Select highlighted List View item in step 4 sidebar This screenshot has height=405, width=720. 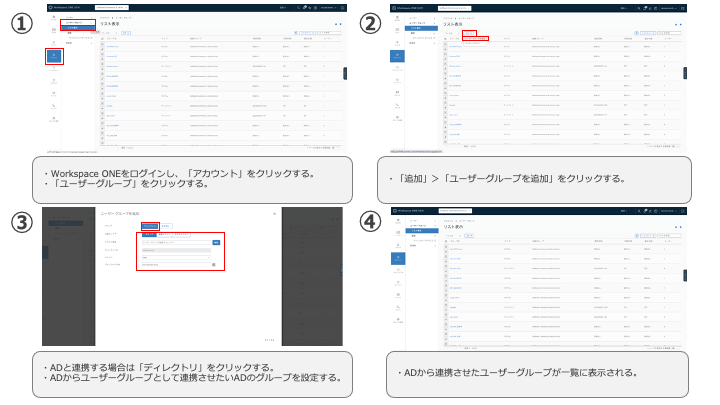422,231
